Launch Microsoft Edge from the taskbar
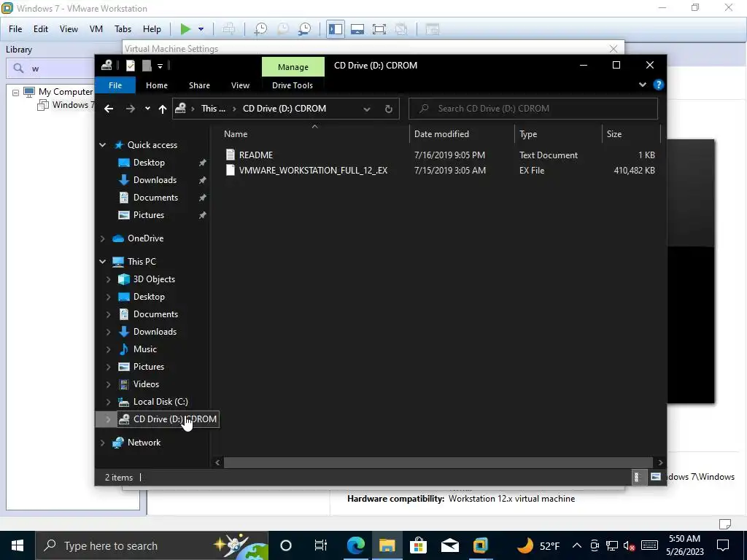Viewport: 747px width, 560px height. point(355,545)
